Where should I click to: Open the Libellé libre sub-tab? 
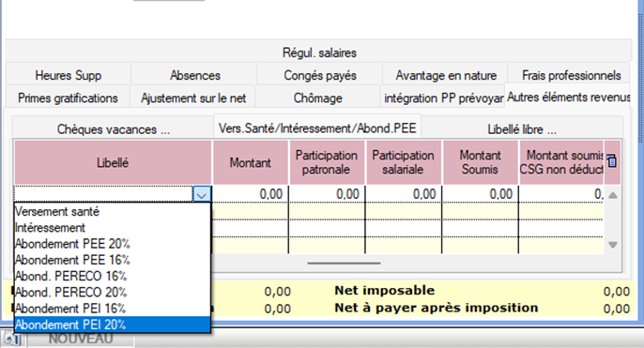click(x=522, y=129)
